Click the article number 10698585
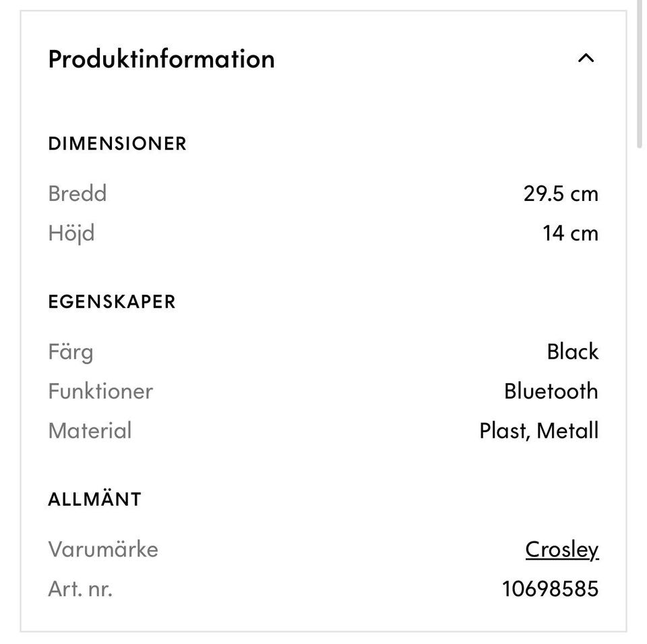 tap(550, 589)
